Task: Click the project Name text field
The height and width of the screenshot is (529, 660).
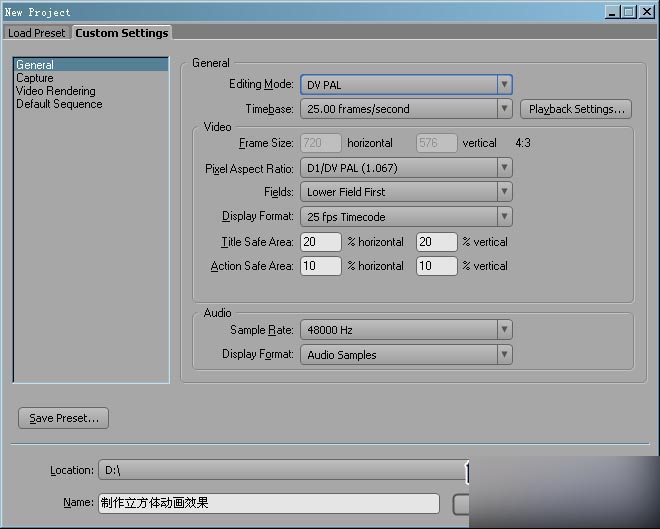Action: click(269, 503)
